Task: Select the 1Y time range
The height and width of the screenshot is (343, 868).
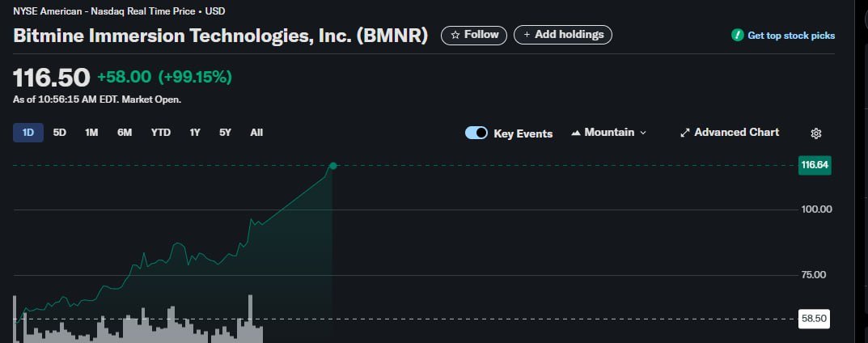Action: [x=195, y=133]
